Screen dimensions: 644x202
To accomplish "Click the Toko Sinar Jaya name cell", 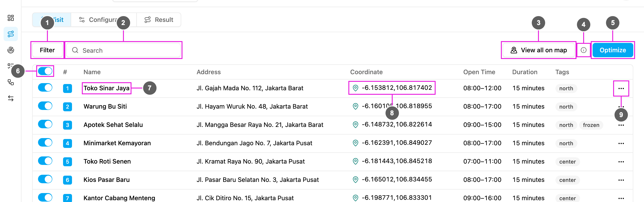I will (x=106, y=88).
